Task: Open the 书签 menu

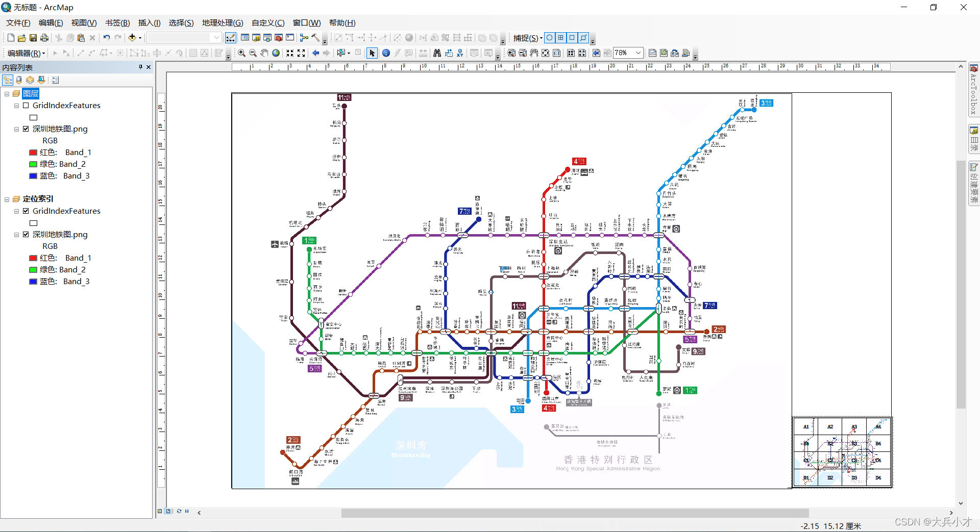Action: (117, 23)
